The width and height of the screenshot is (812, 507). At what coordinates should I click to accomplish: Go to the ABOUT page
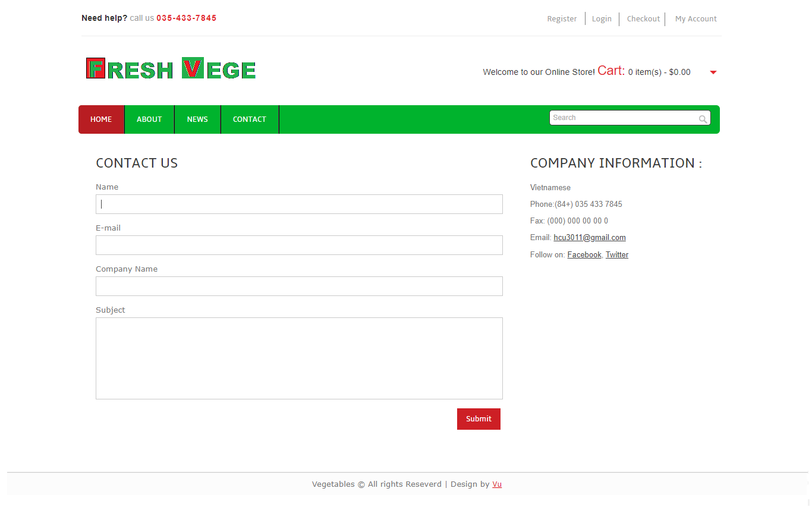[x=149, y=119]
